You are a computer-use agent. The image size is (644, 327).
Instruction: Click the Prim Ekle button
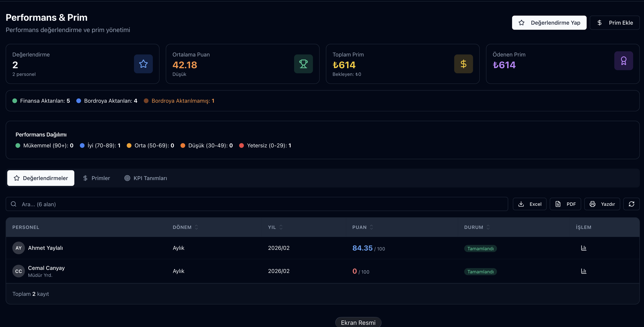615,23
